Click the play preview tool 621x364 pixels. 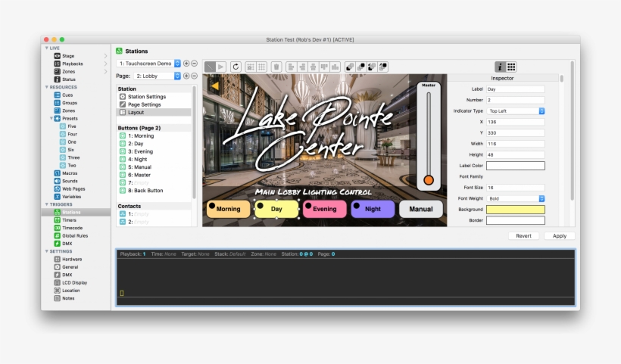pos(220,67)
